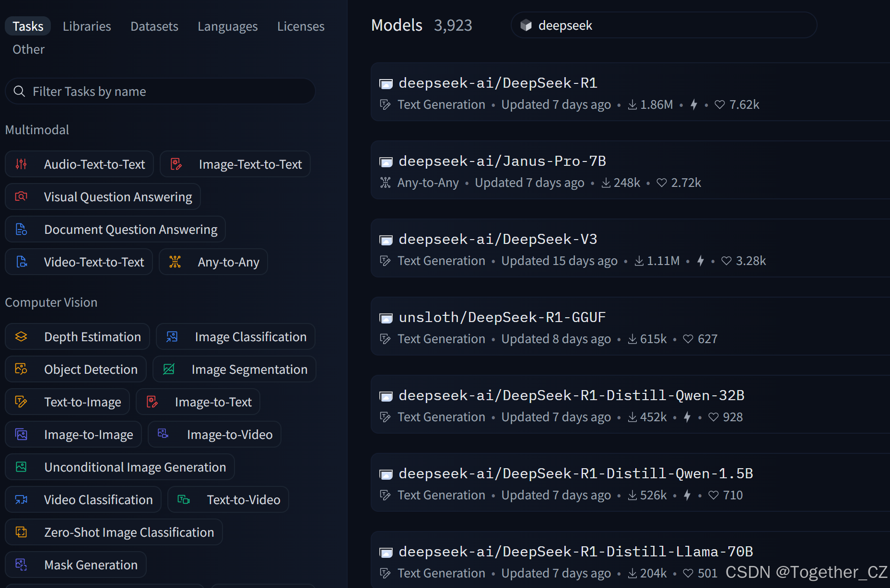890x588 pixels.
Task: Click the Any-to-Any filter icon
Action: (x=175, y=262)
